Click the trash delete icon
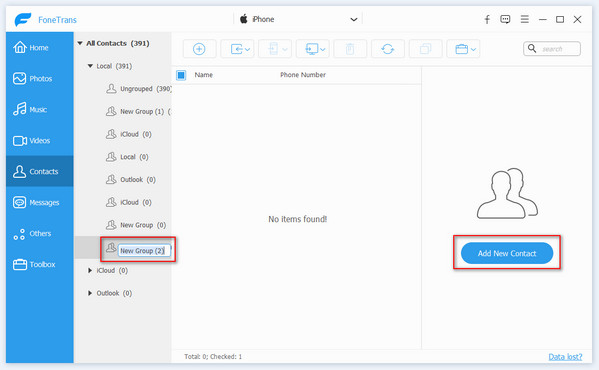599x370 pixels. click(350, 49)
